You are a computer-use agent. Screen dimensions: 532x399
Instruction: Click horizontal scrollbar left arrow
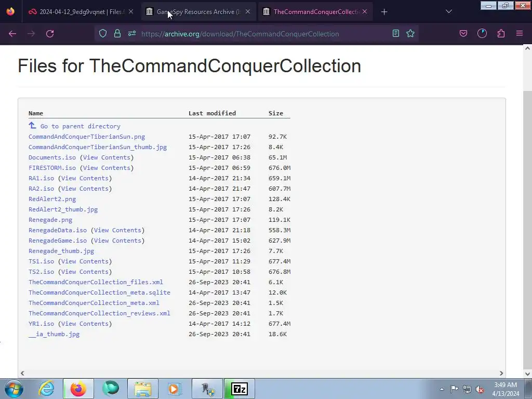pos(22,373)
